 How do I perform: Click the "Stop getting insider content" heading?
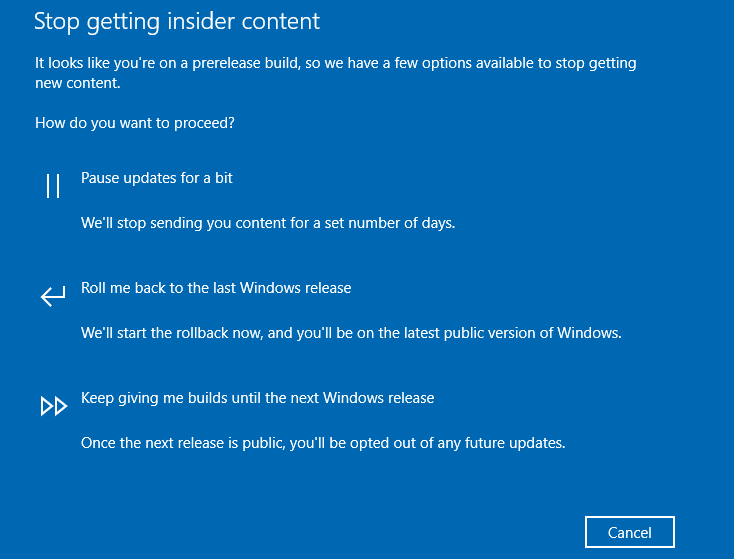point(177,22)
